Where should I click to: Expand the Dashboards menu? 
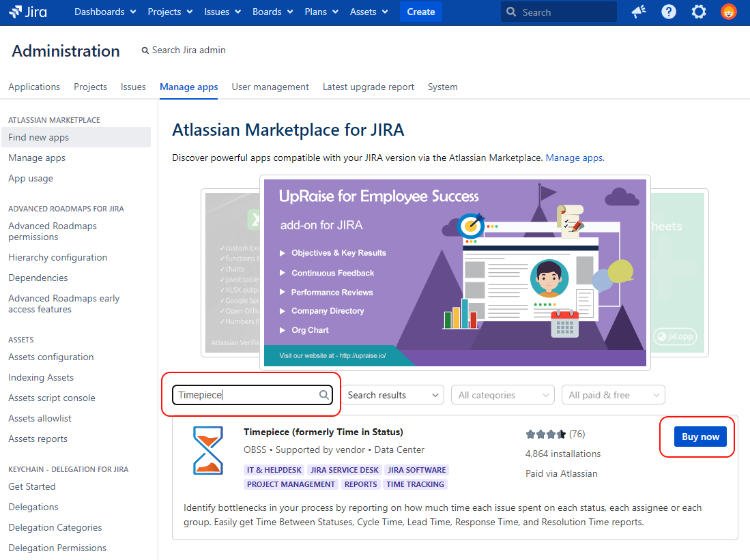click(x=105, y=12)
